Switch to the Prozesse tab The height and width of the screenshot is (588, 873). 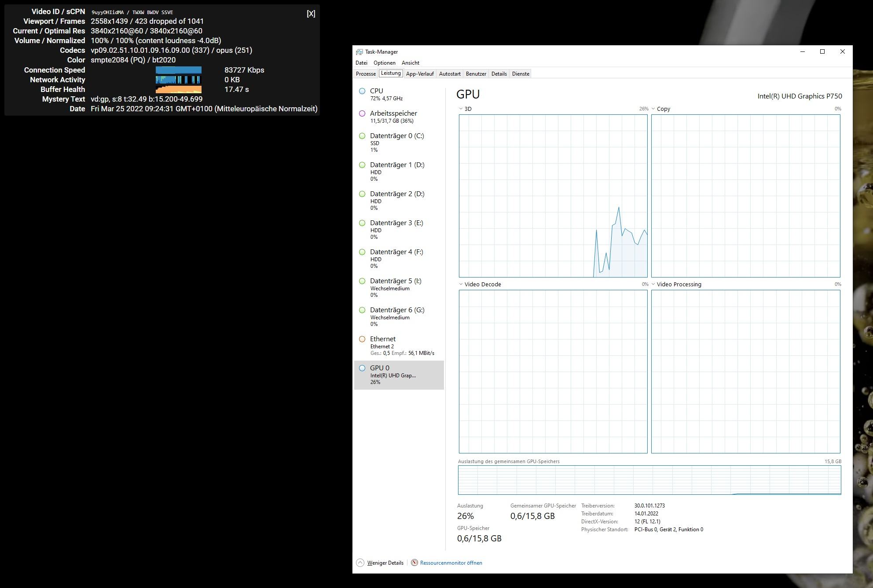(366, 74)
